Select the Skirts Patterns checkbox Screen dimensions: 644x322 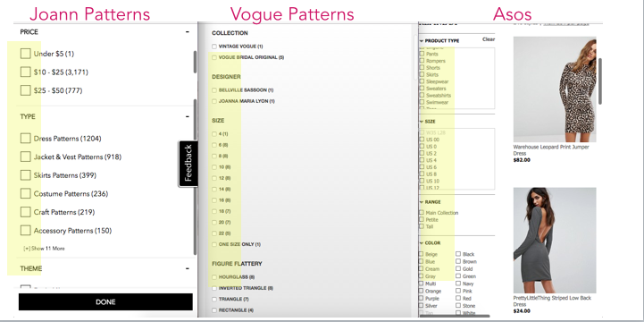point(26,175)
